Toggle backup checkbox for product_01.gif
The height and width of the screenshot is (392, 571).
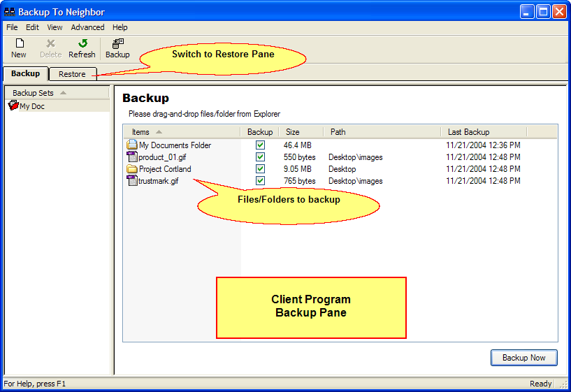(260, 157)
